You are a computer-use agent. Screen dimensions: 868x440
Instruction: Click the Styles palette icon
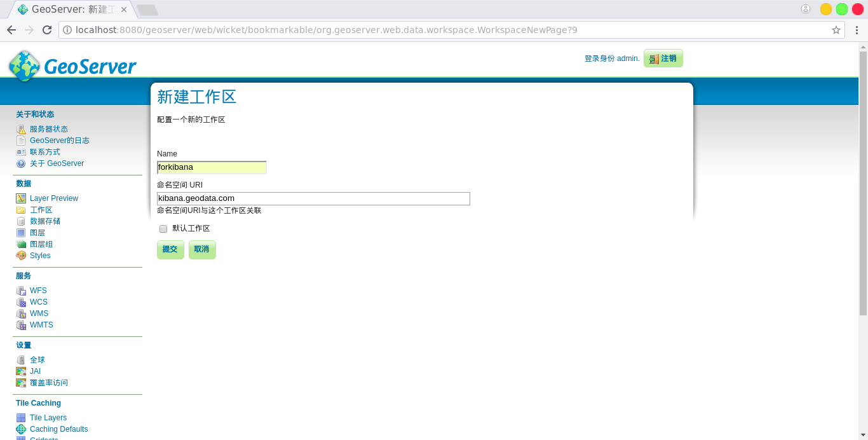[x=21, y=256]
